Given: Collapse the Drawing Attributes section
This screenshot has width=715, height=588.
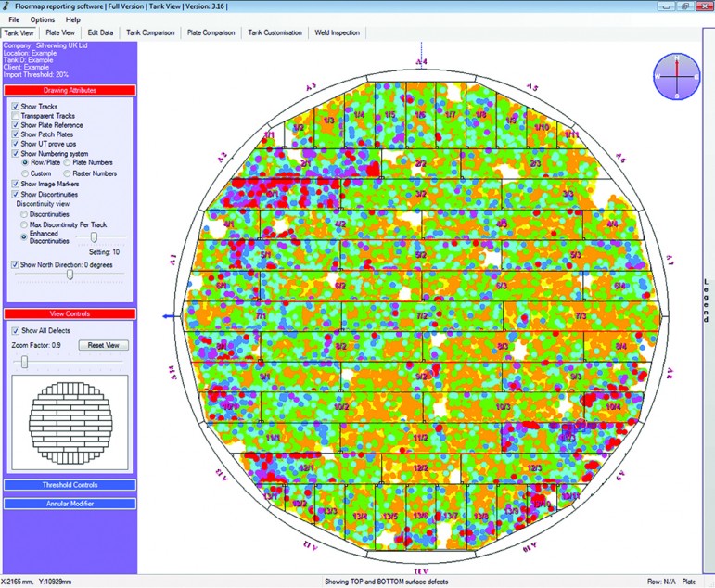Looking at the screenshot, I should pos(70,90).
